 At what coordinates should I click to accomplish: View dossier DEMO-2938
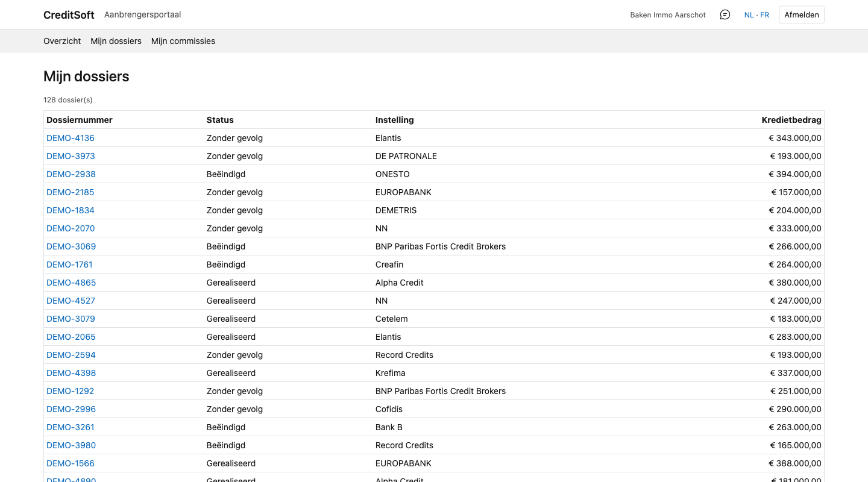[71, 174]
